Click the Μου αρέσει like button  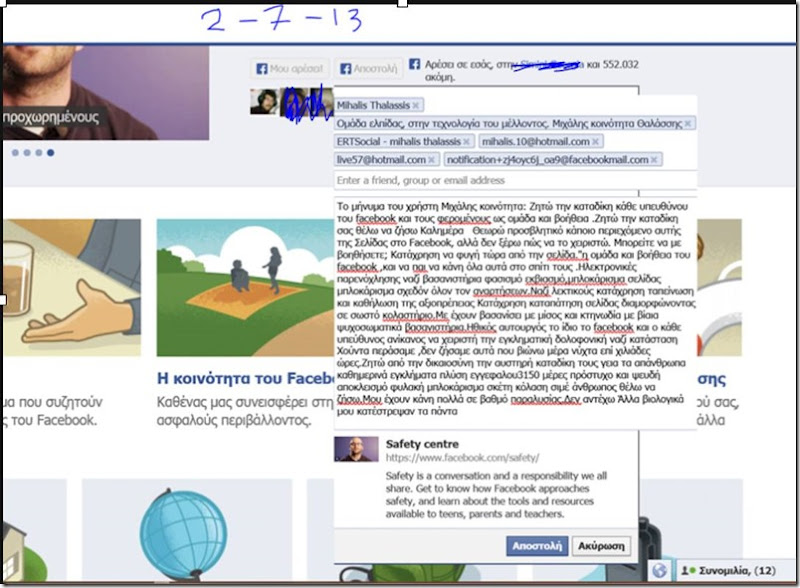coord(290,68)
